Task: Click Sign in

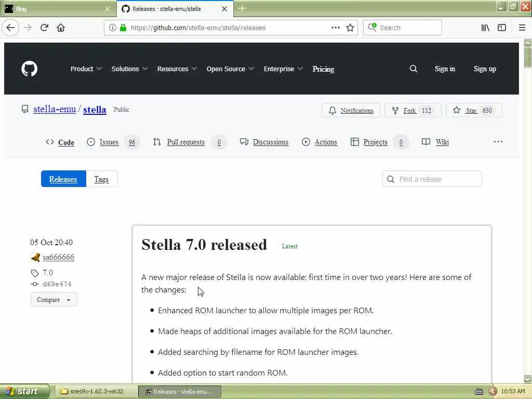Action: point(445,69)
